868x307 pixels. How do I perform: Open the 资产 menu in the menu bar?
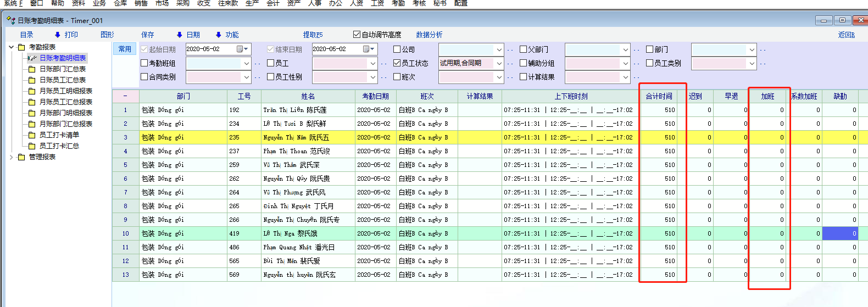[294, 3]
